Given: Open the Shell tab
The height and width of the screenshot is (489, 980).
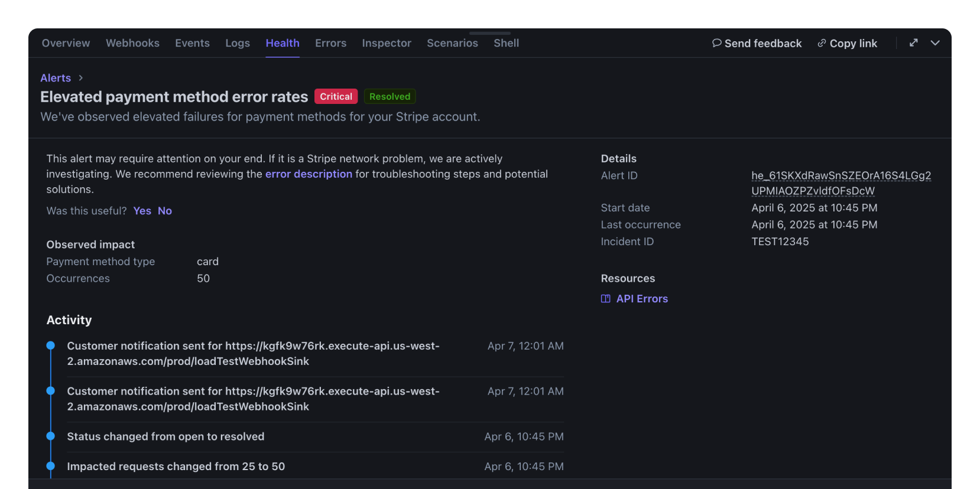Looking at the screenshot, I should [506, 43].
